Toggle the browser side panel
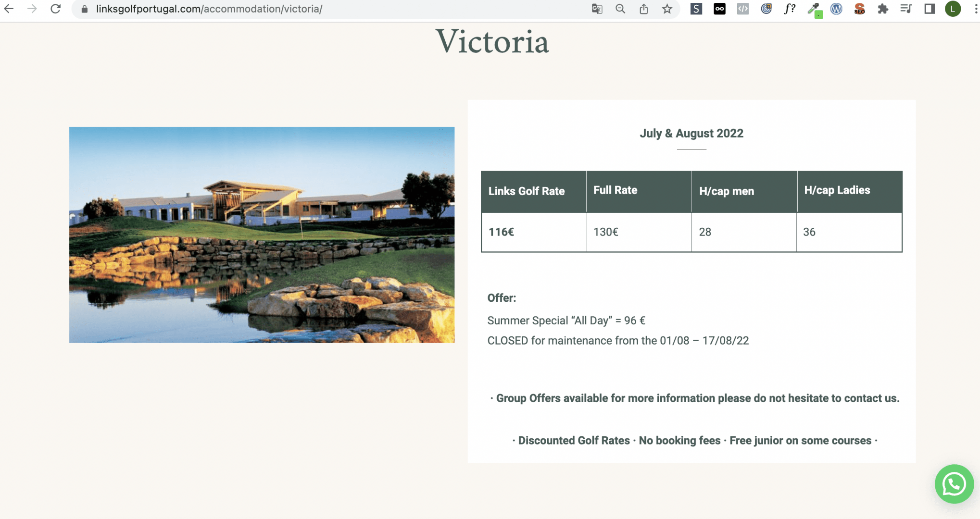The height and width of the screenshot is (519, 980). tap(930, 9)
